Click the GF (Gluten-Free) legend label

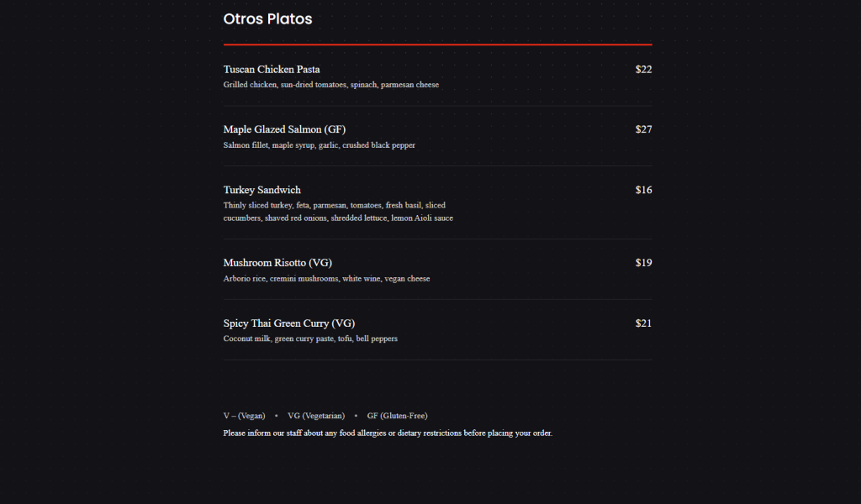point(397,416)
